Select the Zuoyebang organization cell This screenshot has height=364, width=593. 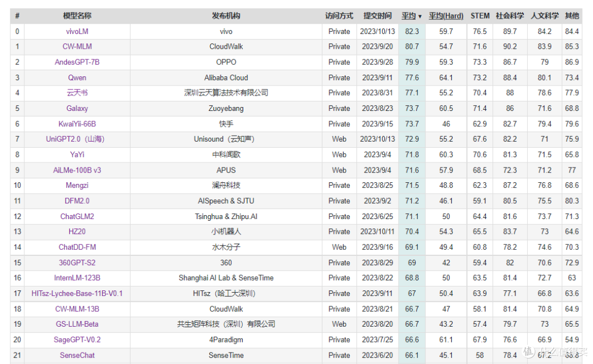click(226, 109)
